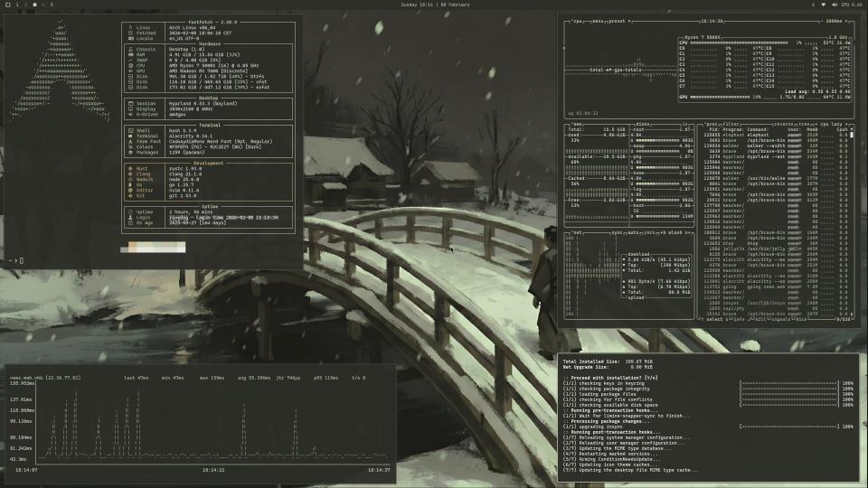Click the date and clock in top bar
This screenshot has height=488, width=868.
pyautogui.click(x=434, y=5)
